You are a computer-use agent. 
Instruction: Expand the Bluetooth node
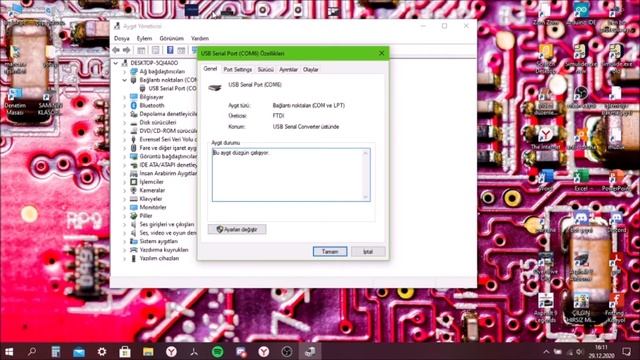coord(125,105)
